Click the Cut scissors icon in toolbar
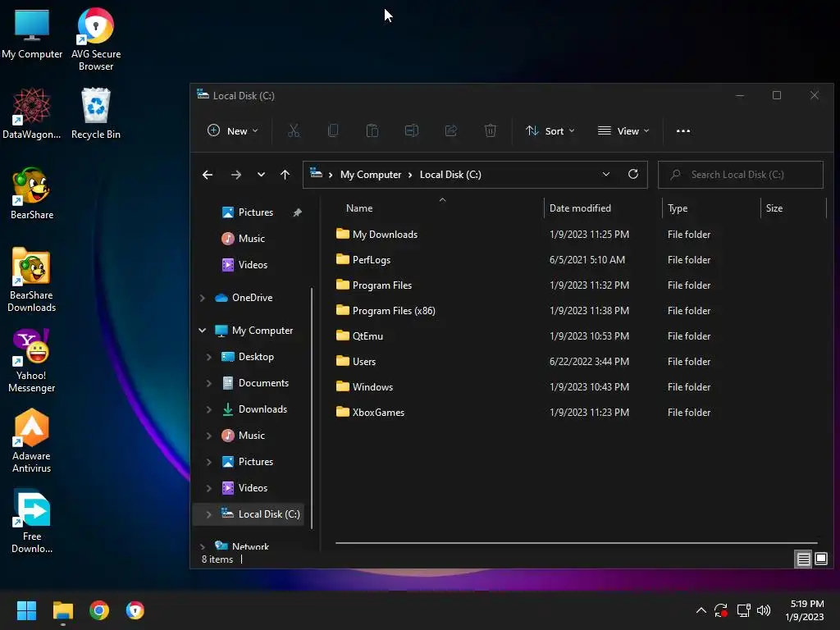The height and width of the screenshot is (630, 840). click(294, 130)
